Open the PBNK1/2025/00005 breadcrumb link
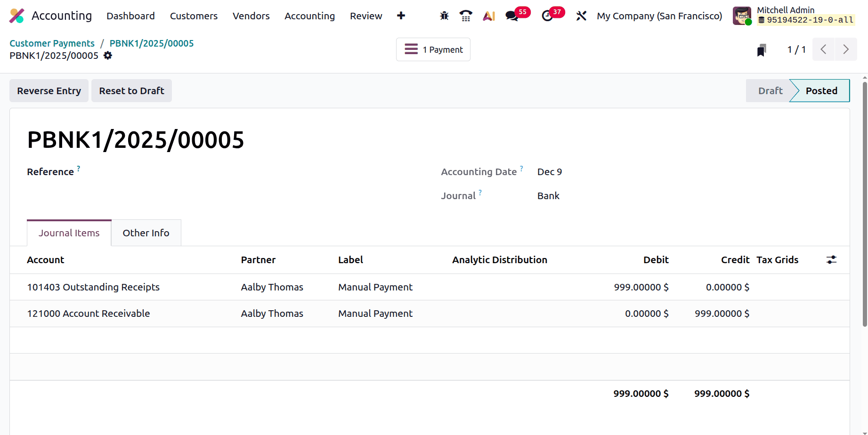Screen dimensions: 868x435 (x=152, y=43)
